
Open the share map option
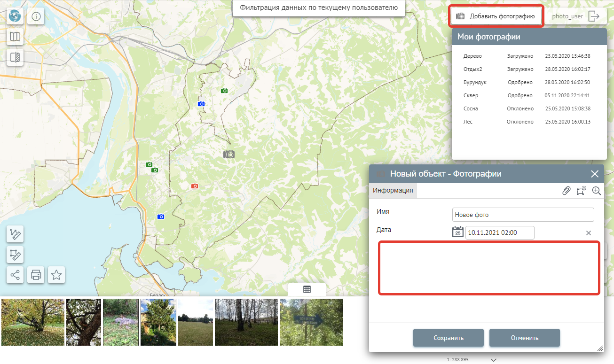click(x=15, y=275)
